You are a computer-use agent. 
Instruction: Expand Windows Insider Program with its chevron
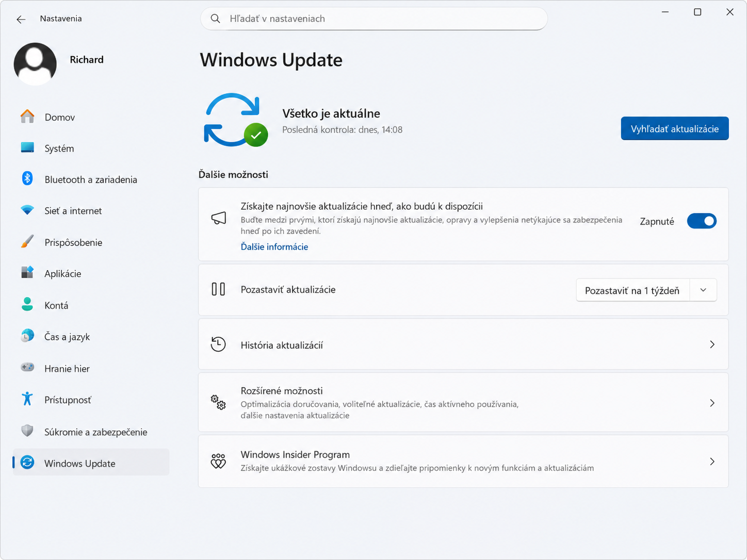712,462
